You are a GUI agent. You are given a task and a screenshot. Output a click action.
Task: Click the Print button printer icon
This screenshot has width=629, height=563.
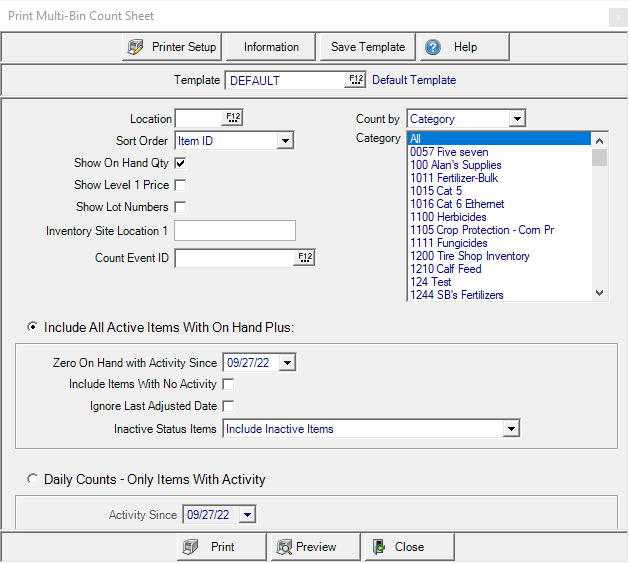[190, 547]
